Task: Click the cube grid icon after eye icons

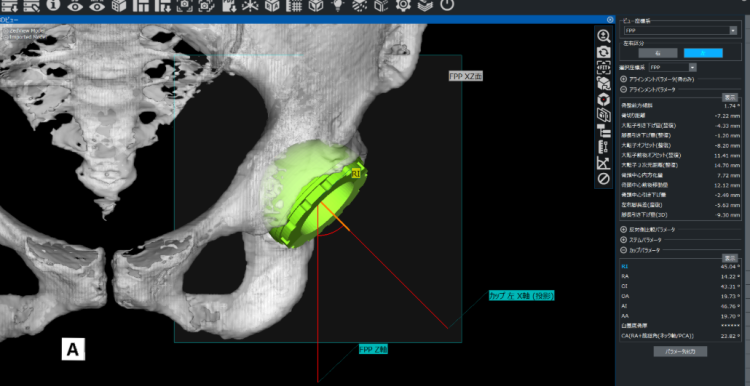Action: (119, 5)
